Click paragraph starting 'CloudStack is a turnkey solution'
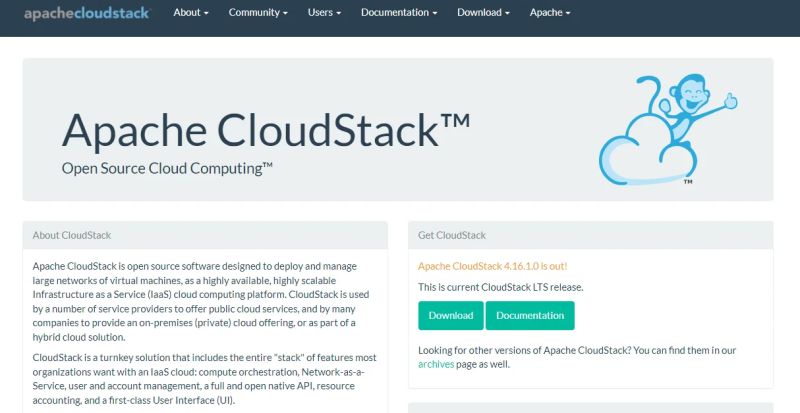 pyautogui.click(x=205, y=379)
